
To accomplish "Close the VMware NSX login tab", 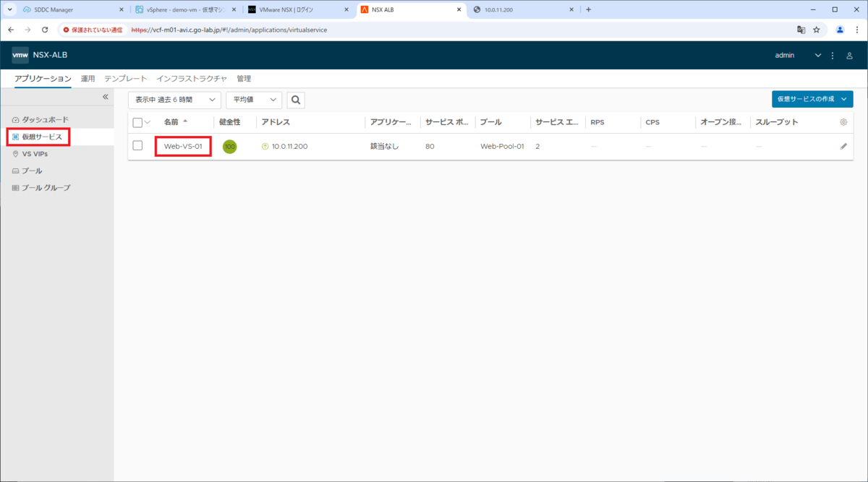I will pos(346,9).
